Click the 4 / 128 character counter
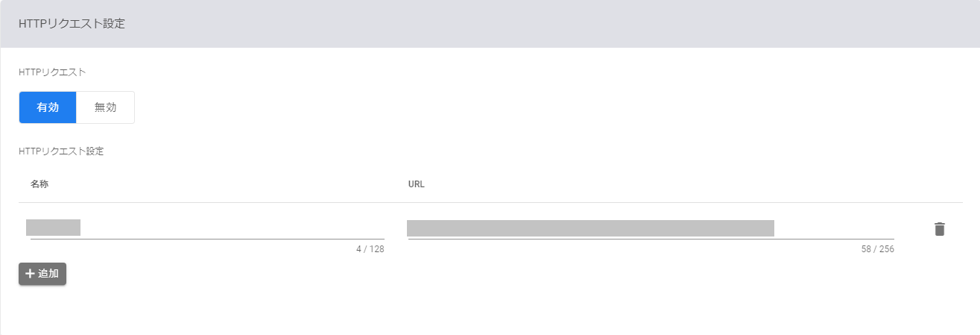Screen dimensions: 980x335 (370, 249)
